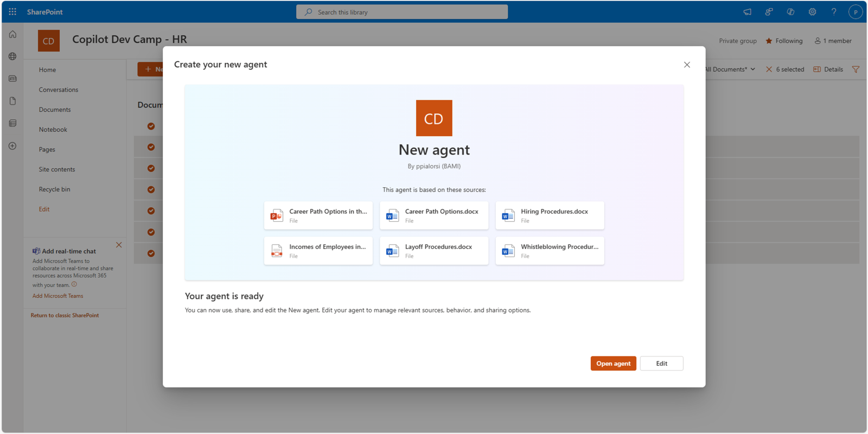Open the globe sites icon in rail
This screenshot has height=434, width=868.
coord(12,56)
